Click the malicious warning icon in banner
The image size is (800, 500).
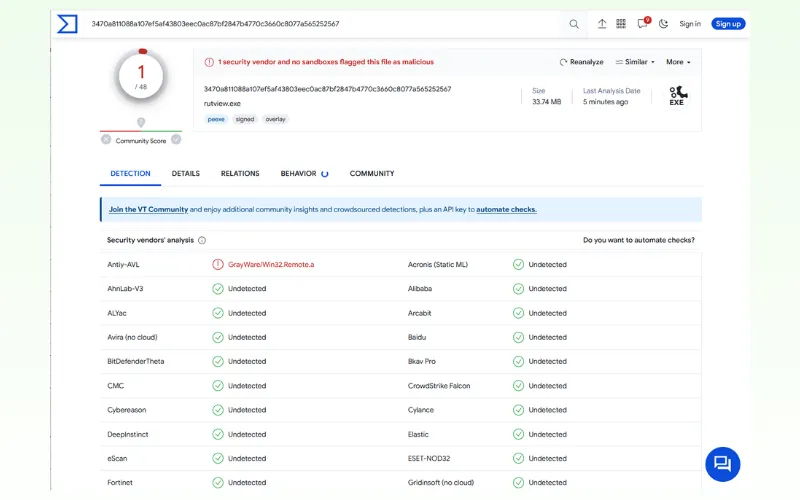tap(209, 62)
